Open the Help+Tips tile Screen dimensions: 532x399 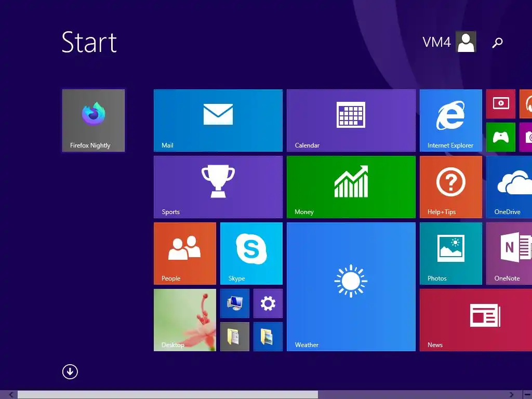coord(450,187)
